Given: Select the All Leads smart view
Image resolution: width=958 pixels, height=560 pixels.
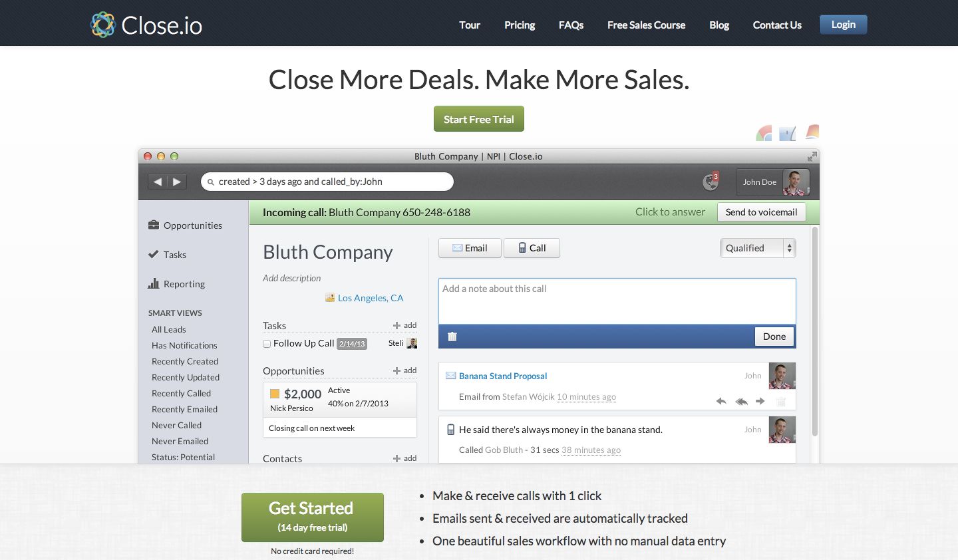Looking at the screenshot, I should click(169, 329).
